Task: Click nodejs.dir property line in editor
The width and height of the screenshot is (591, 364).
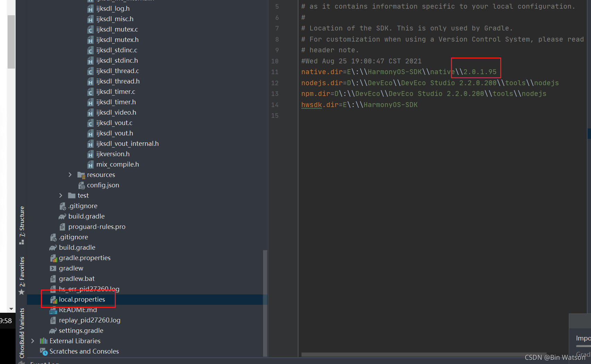Action: click(430, 83)
